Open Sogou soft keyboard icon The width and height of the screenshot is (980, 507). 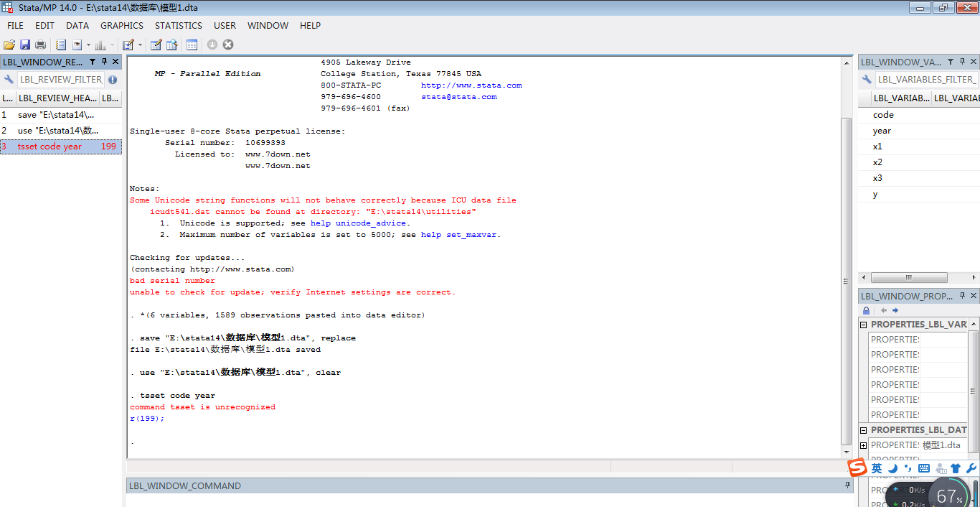point(924,468)
